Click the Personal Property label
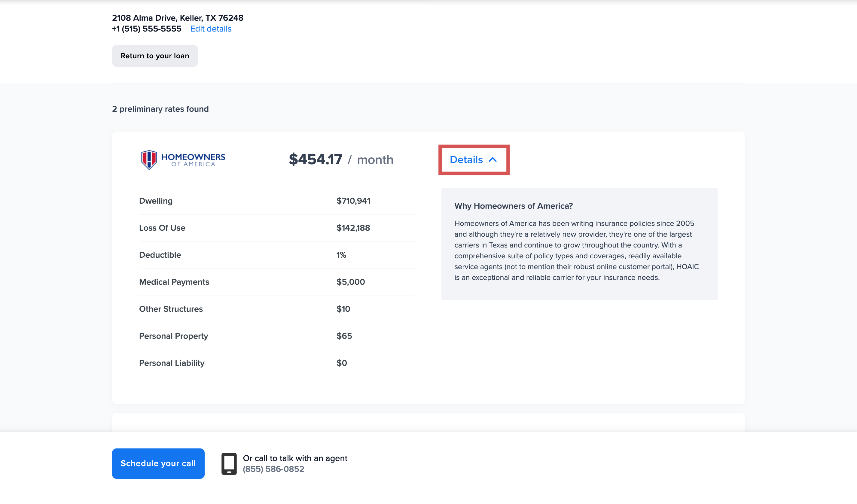Screen dimensions: 857x504 coord(173,336)
